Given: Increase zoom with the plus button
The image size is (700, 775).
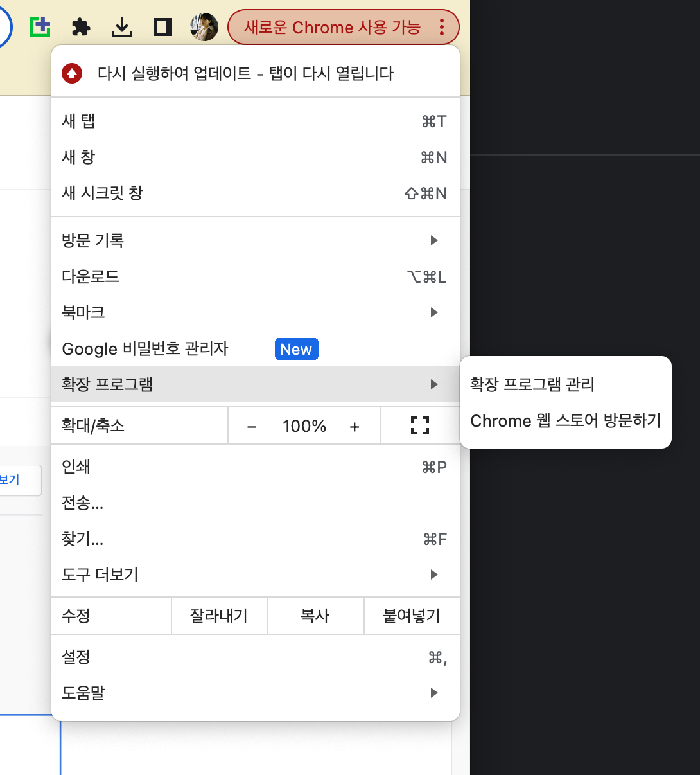Looking at the screenshot, I should (x=354, y=426).
